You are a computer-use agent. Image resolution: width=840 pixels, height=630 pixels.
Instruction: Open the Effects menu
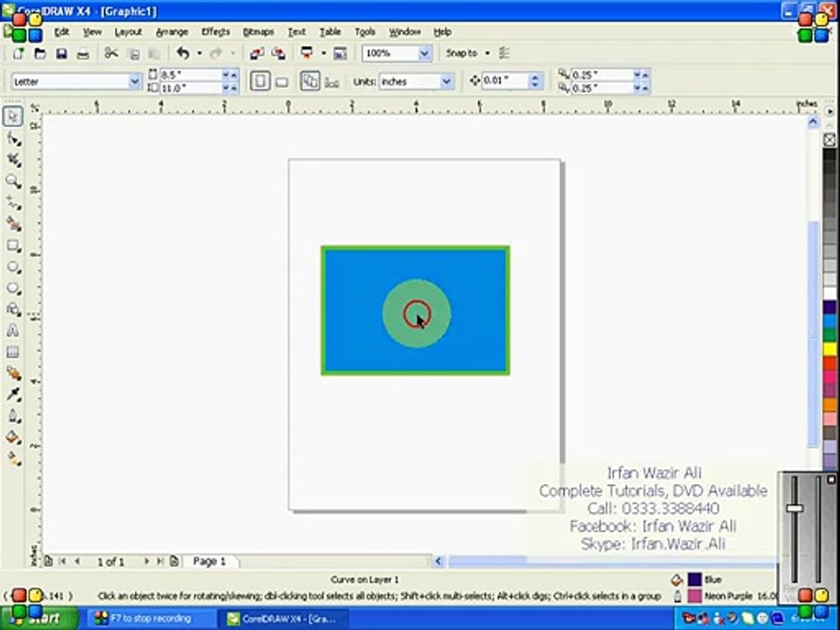coord(215,32)
